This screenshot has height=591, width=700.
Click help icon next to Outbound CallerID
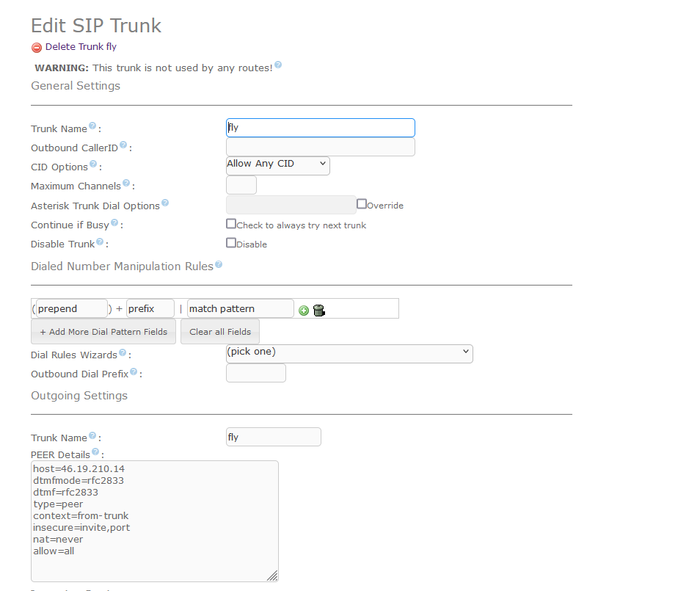[123, 145]
